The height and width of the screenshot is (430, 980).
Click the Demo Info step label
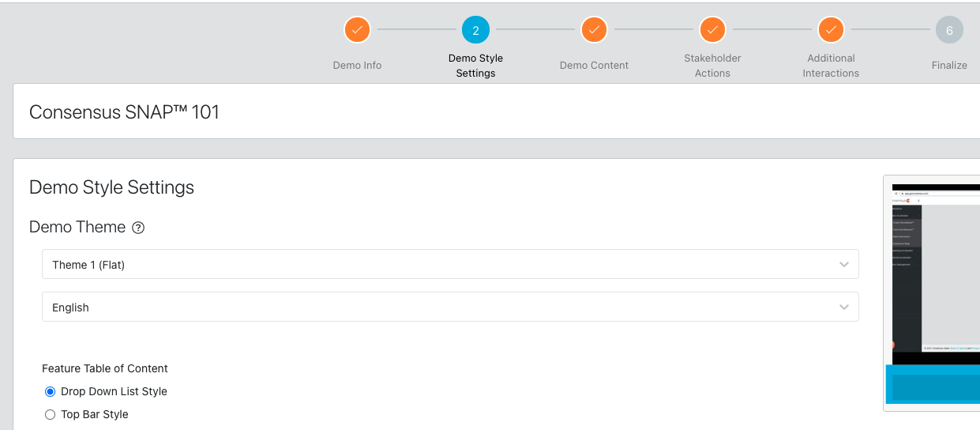click(x=357, y=66)
